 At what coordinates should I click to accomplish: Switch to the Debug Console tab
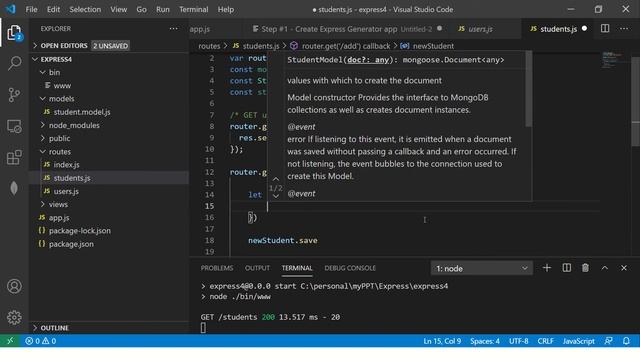click(x=350, y=268)
